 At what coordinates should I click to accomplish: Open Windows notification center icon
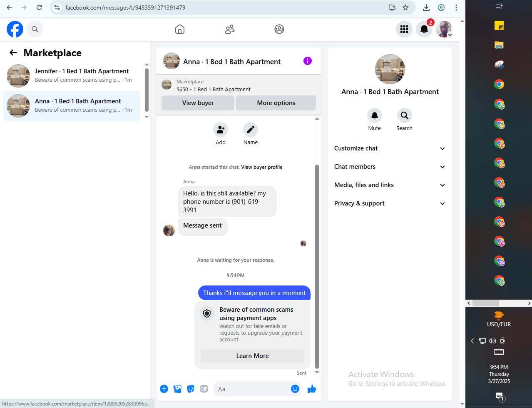tap(499, 396)
